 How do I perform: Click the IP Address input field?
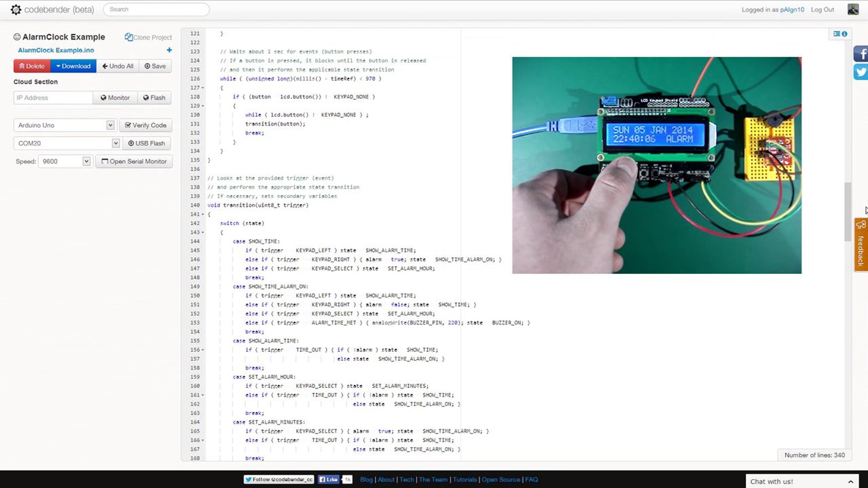tap(53, 98)
